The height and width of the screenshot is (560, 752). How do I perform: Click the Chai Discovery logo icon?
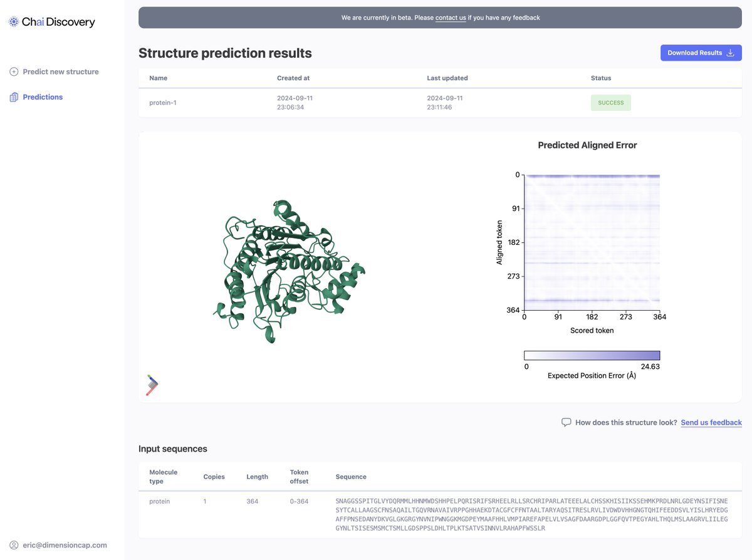pyautogui.click(x=14, y=22)
